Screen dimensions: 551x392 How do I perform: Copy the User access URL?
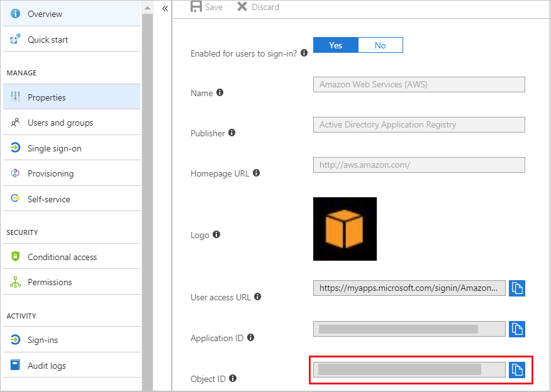[516, 288]
